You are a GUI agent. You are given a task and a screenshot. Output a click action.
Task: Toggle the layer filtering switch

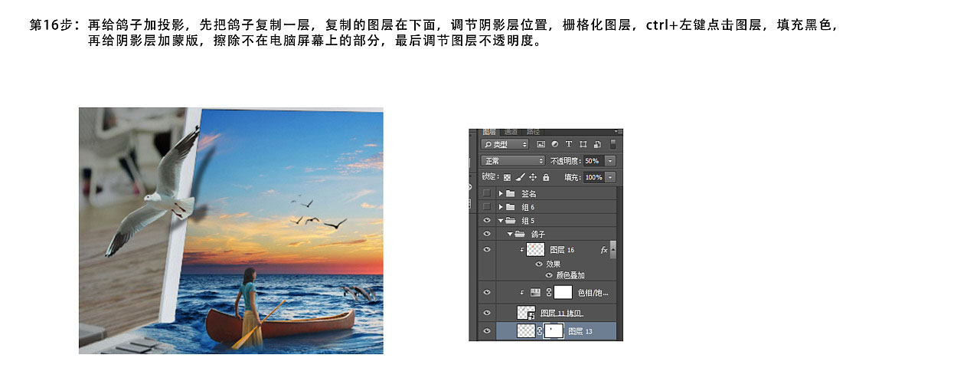(612, 144)
